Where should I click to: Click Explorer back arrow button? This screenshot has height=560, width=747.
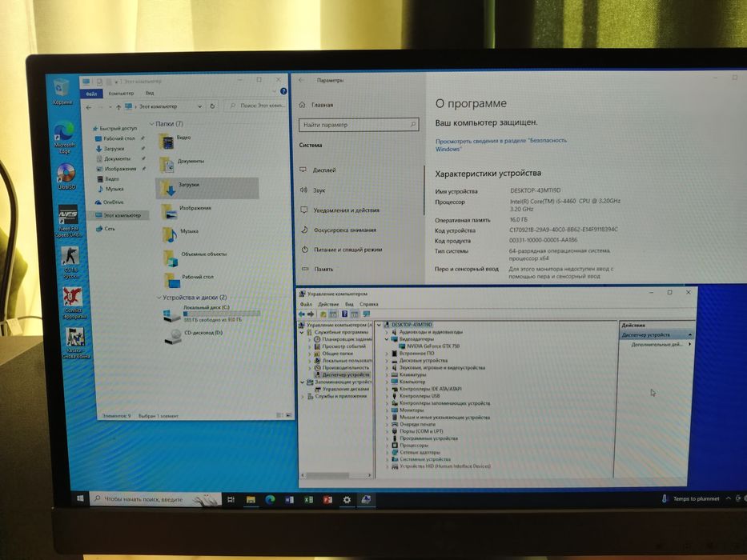[x=89, y=108]
